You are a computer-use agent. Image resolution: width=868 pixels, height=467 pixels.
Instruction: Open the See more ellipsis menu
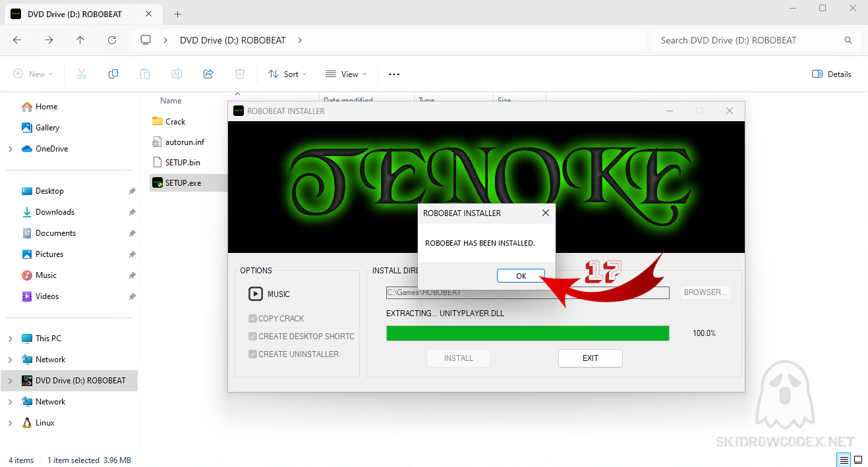pos(394,74)
